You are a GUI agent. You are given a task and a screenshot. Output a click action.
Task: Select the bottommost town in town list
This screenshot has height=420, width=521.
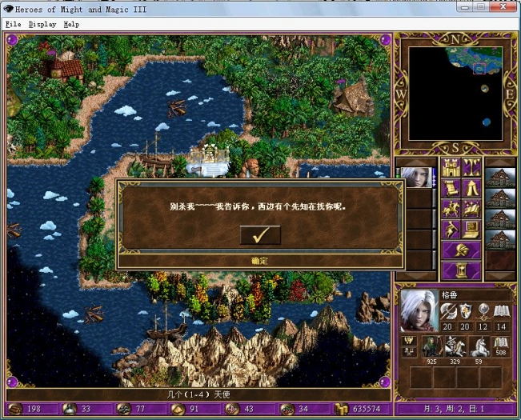coord(500,239)
